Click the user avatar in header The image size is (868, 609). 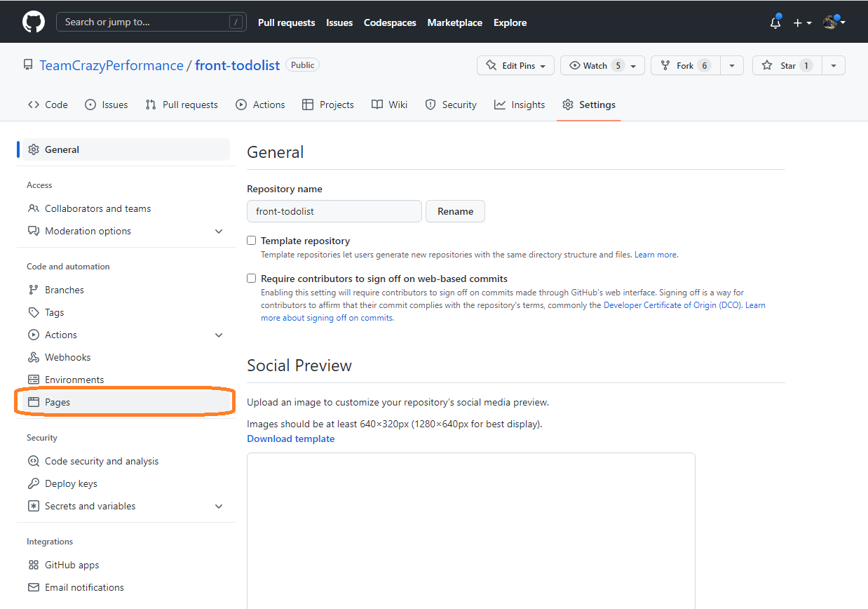(x=830, y=22)
